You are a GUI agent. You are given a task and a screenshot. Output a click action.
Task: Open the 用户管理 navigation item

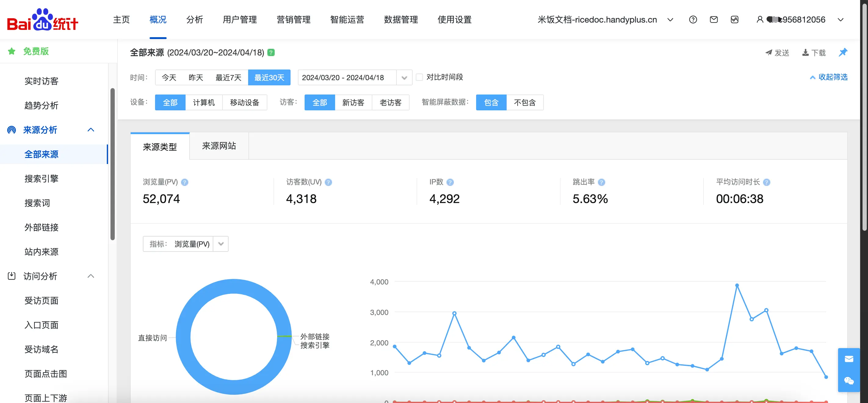click(240, 20)
